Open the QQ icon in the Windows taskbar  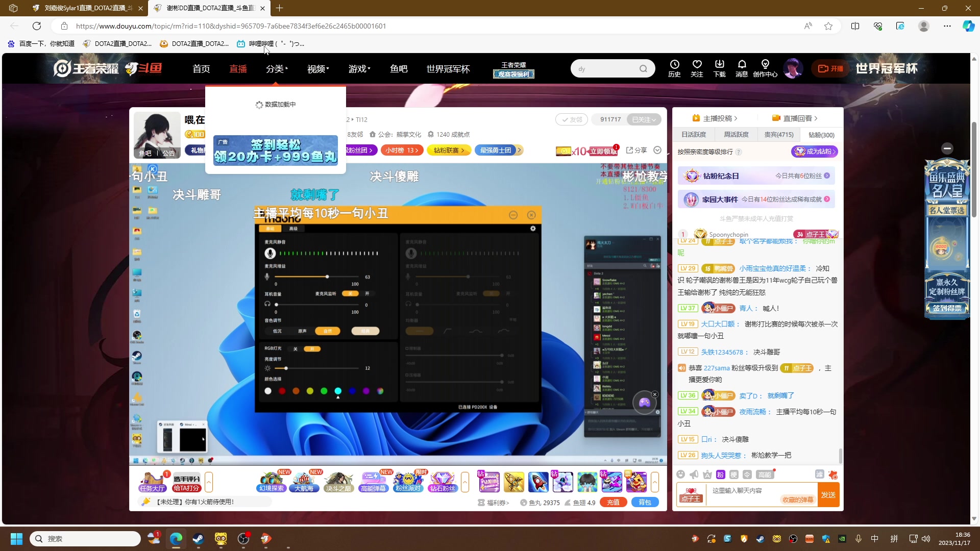(x=220, y=539)
